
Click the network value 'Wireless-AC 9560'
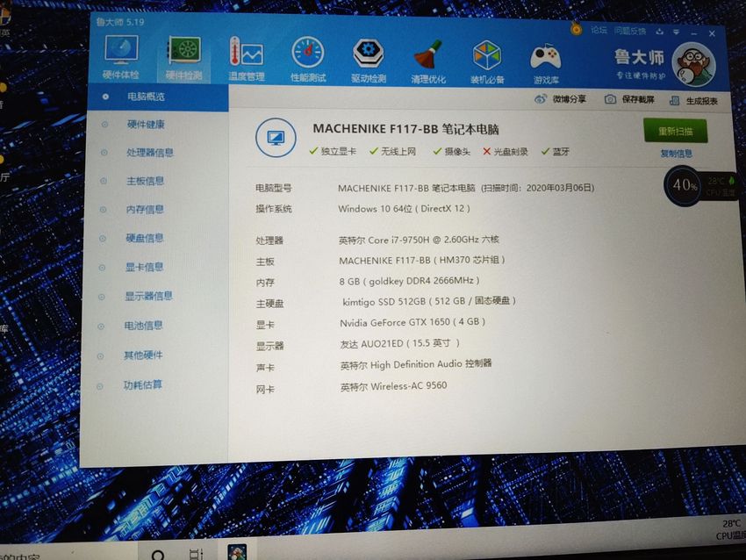(x=409, y=386)
